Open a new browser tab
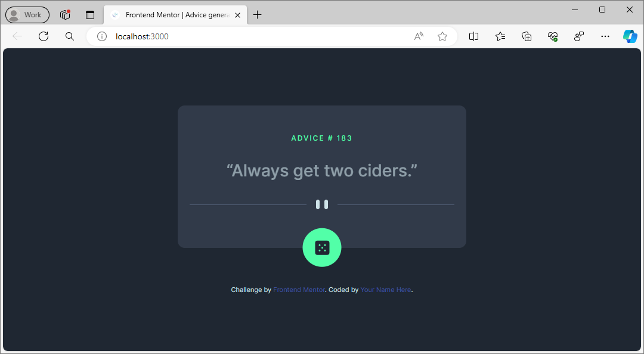 pyautogui.click(x=257, y=14)
